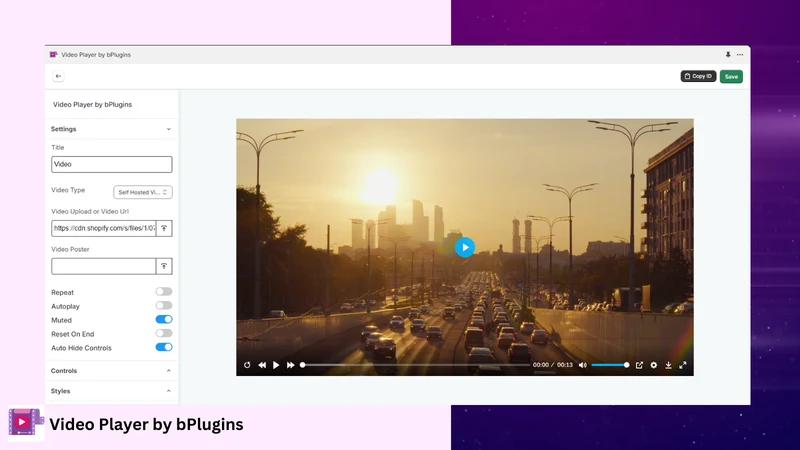Open picture-in-picture from player controls
The image size is (800, 450).
coord(639,365)
